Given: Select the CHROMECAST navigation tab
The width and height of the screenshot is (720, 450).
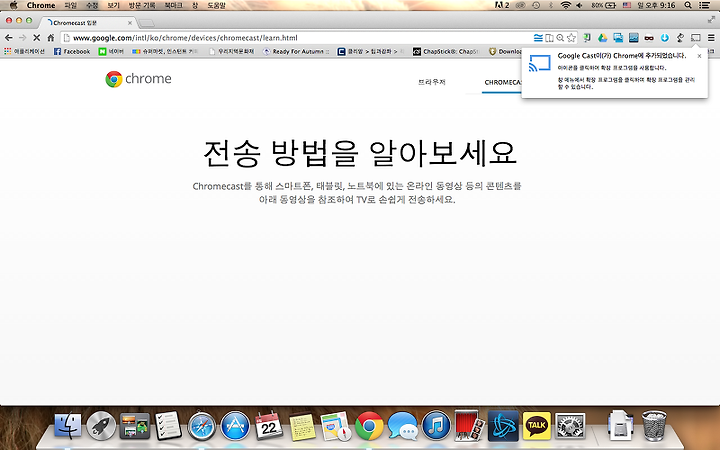Looking at the screenshot, I should pos(503,82).
